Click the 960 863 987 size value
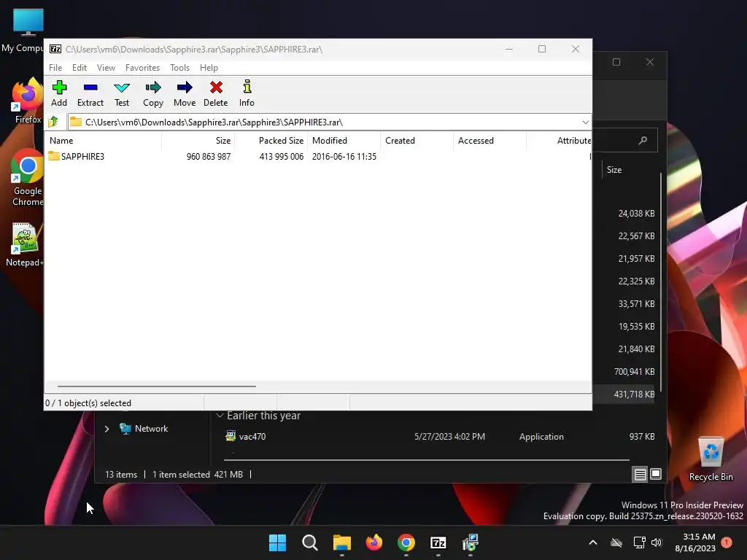Screen dimensions: 747x560 209,156
